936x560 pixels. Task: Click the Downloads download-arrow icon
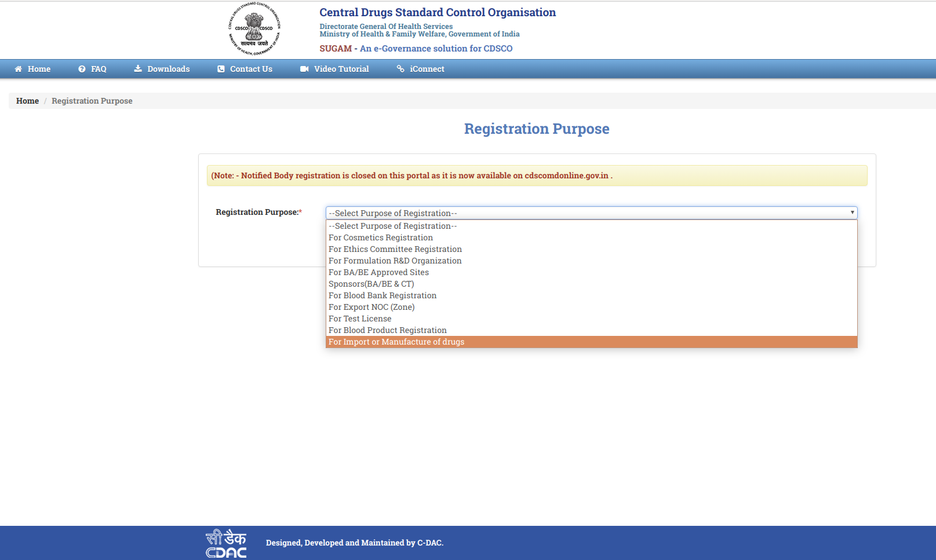(137, 69)
